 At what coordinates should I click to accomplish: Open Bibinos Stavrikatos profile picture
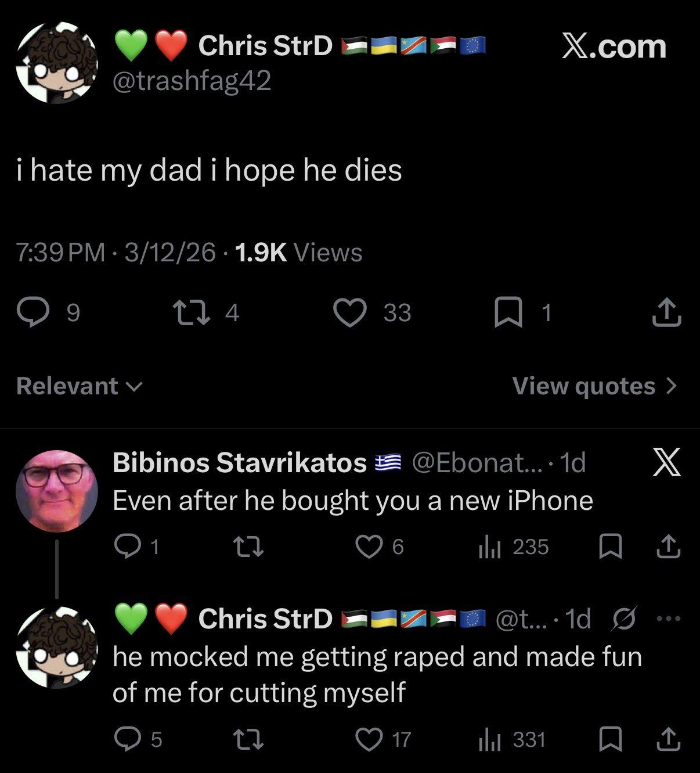tap(56, 491)
